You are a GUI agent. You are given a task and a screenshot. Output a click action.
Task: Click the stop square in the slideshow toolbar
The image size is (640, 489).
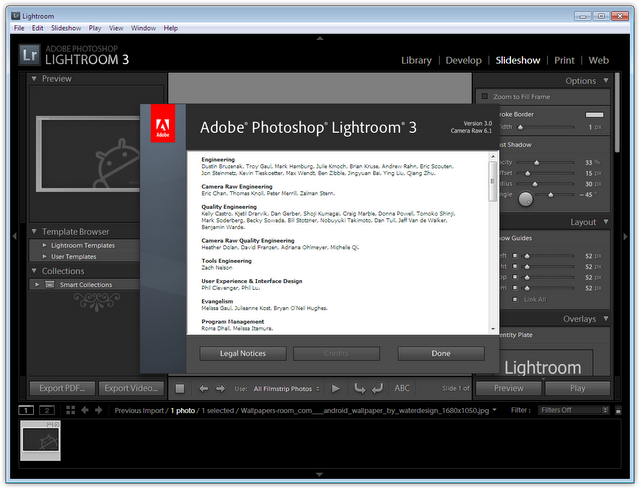pyautogui.click(x=180, y=389)
